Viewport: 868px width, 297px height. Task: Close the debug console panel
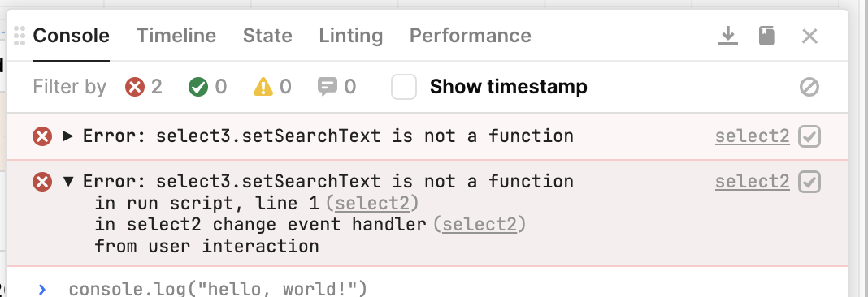[809, 37]
